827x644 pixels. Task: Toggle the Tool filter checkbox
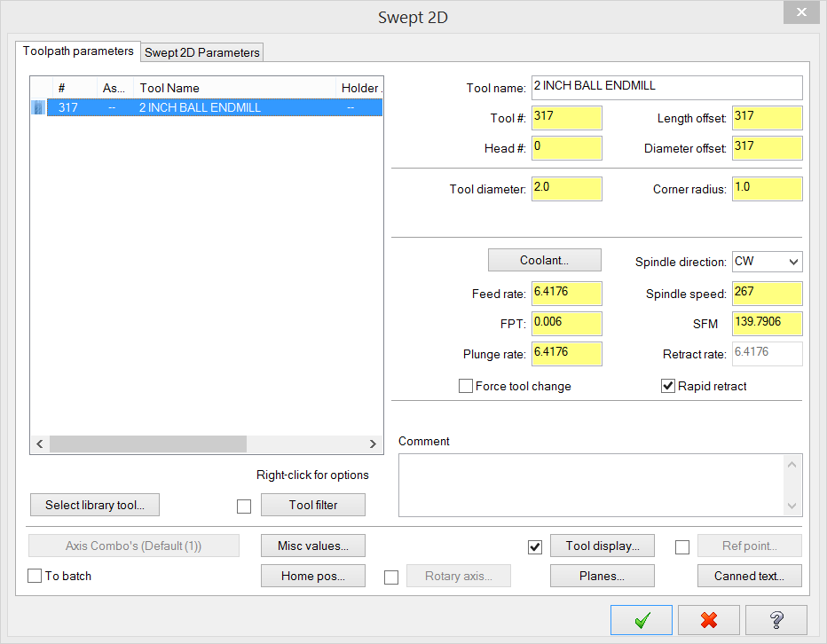244,507
